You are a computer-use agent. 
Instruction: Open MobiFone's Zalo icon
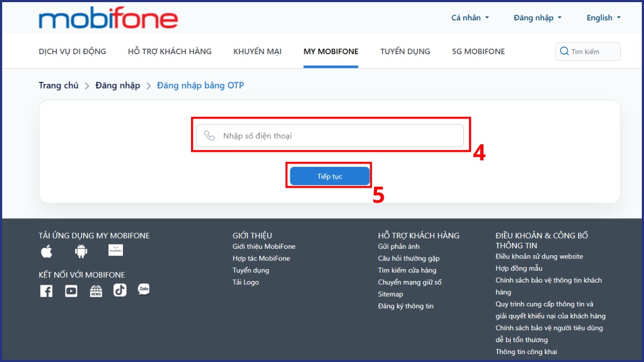144,289
